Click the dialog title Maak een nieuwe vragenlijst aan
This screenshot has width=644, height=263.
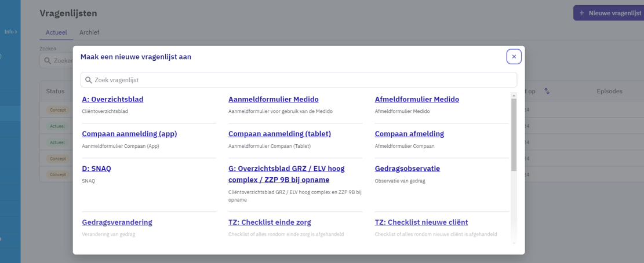(x=136, y=57)
